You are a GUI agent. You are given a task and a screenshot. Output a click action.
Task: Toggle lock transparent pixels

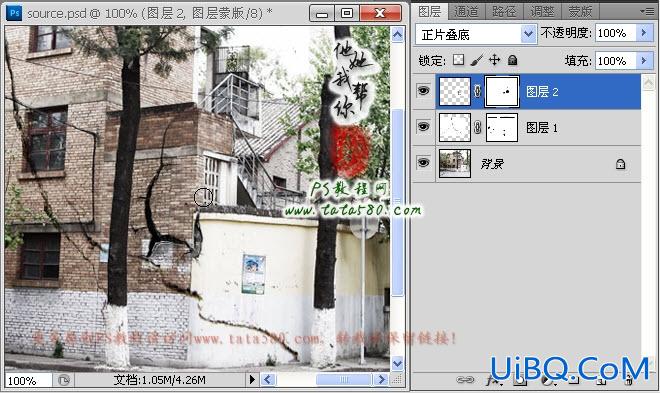pyautogui.click(x=458, y=60)
